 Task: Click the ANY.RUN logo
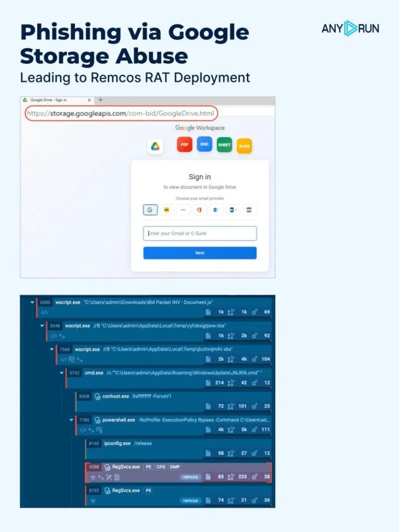coord(350,28)
